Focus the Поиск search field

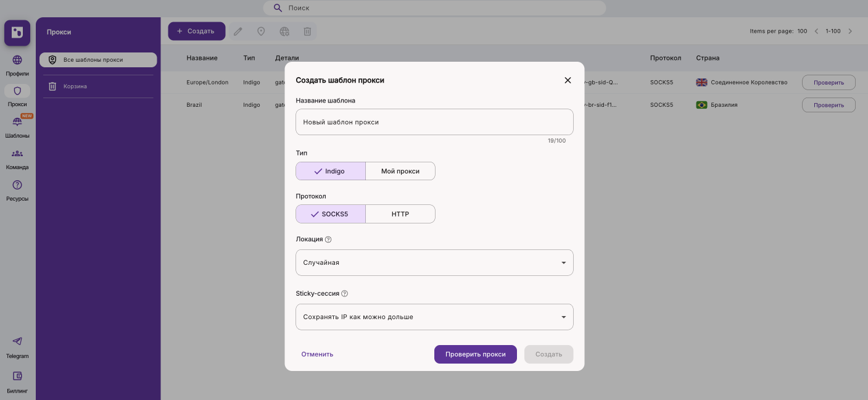click(434, 8)
